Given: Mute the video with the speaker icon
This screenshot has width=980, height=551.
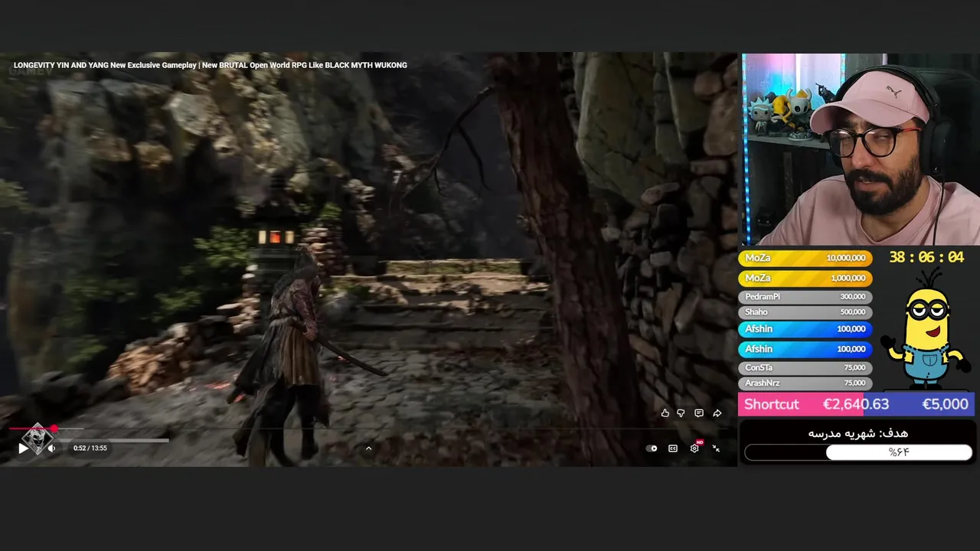Looking at the screenshot, I should (x=51, y=448).
